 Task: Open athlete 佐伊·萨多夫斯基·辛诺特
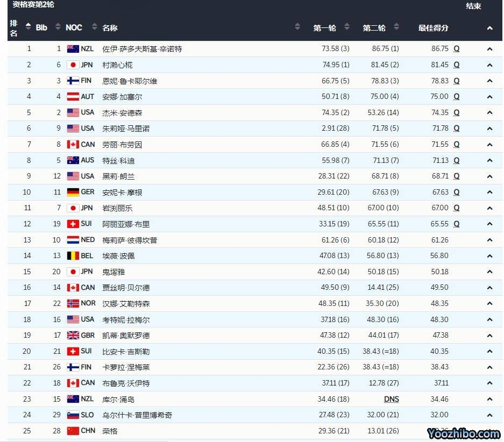(142, 49)
